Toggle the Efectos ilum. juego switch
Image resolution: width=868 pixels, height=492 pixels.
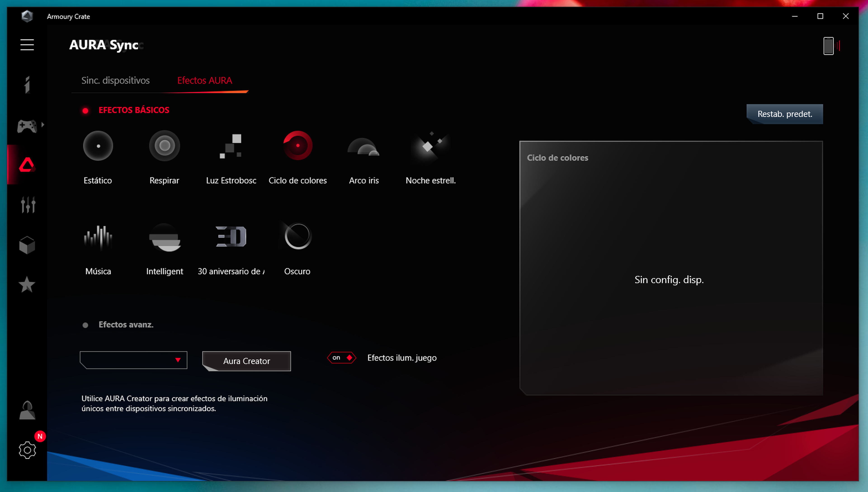[342, 358]
